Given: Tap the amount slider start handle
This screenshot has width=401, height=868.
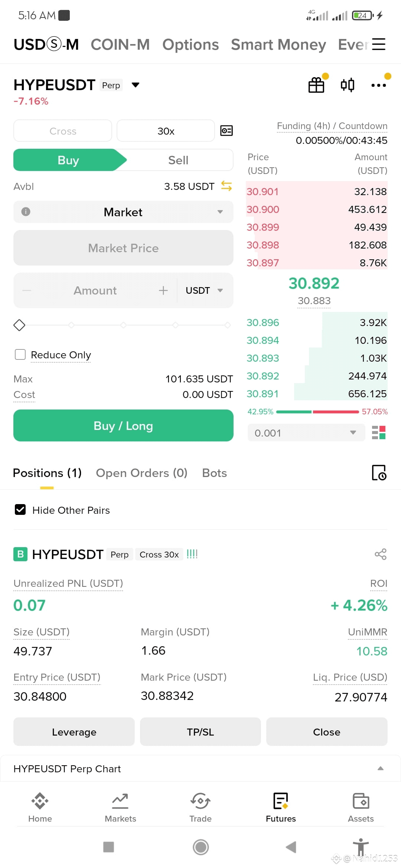Looking at the screenshot, I should (19, 325).
